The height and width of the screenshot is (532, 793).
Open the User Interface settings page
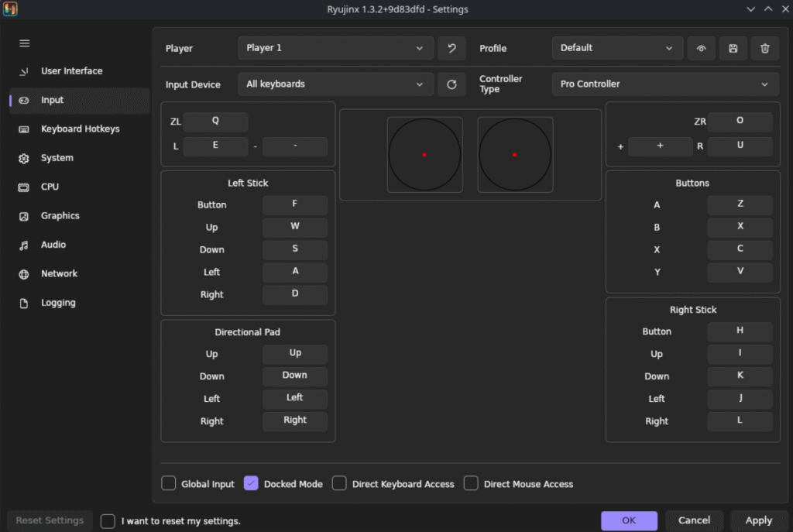pyautogui.click(x=80, y=71)
